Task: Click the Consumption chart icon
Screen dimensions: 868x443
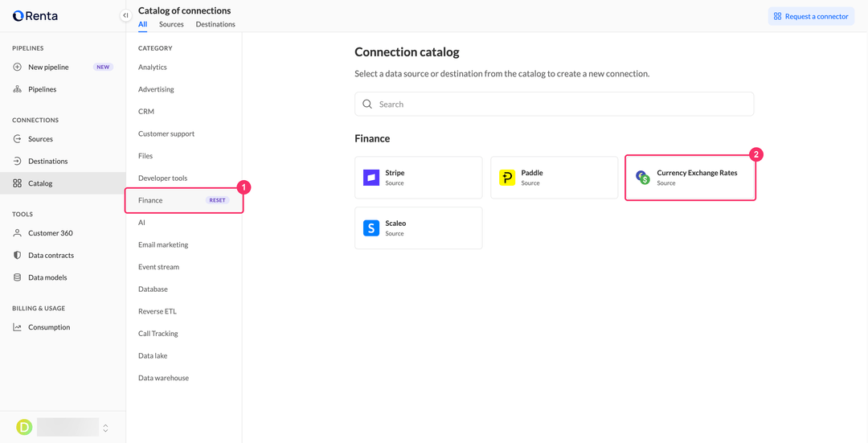Action: click(x=17, y=327)
